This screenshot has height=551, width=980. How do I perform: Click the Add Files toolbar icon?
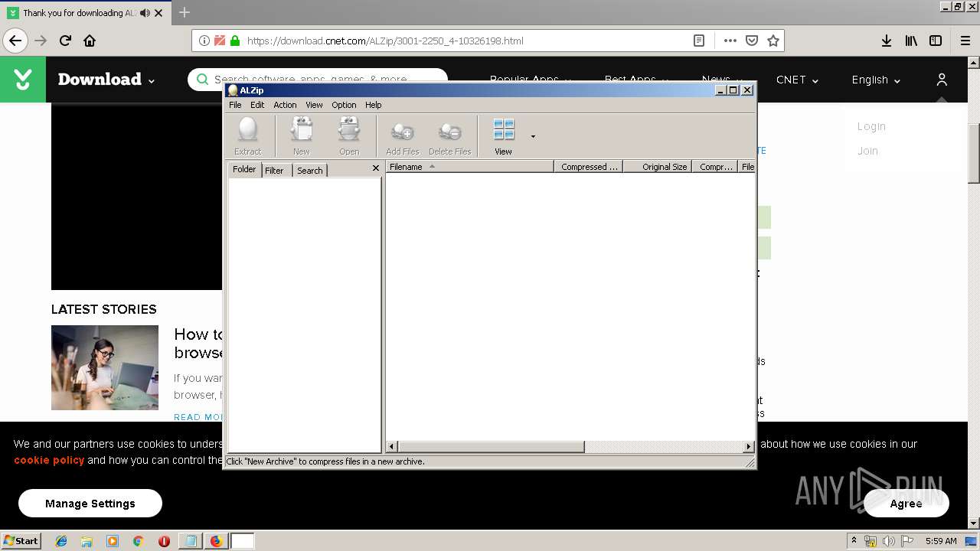[x=402, y=136]
